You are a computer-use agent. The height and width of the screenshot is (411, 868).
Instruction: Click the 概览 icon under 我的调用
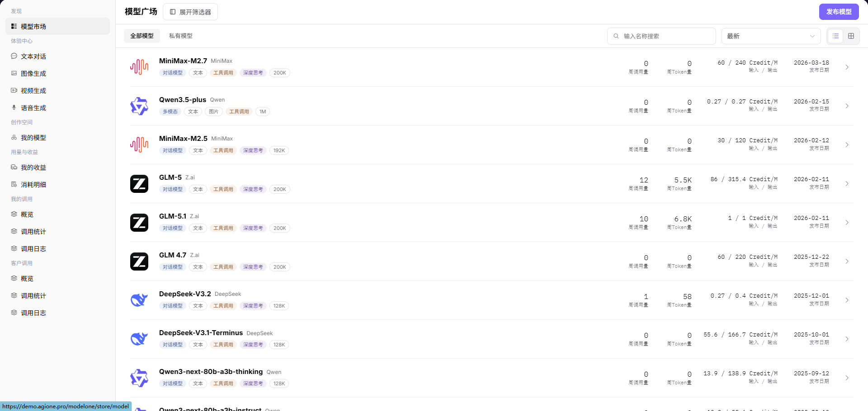[x=14, y=214]
